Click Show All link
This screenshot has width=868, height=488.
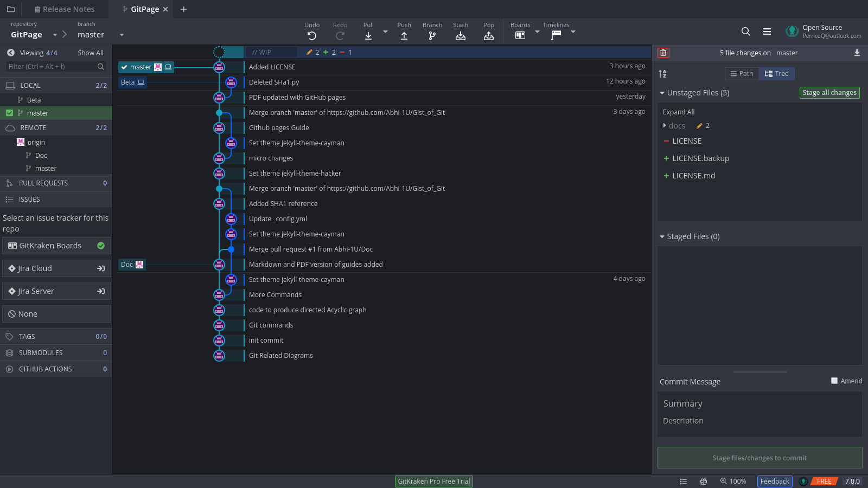pyautogui.click(x=91, y=53)
